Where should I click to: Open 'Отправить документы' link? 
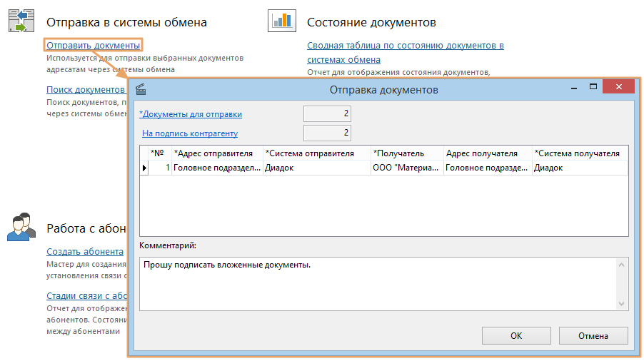point(93,46)
